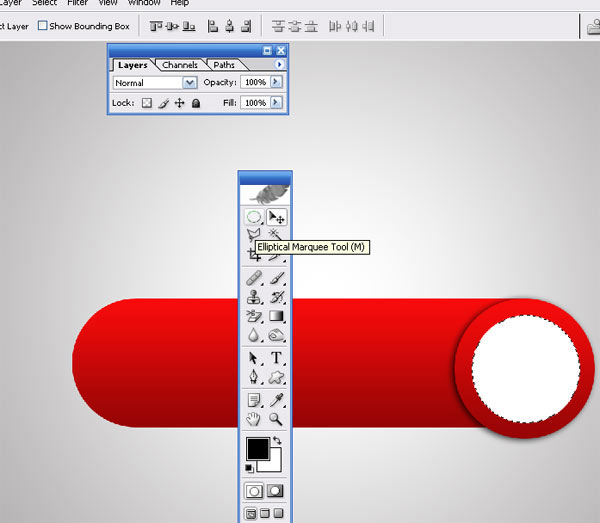Pick the Healing Brush tool
This screenshot has height=523, width=600.
[254, 277]
